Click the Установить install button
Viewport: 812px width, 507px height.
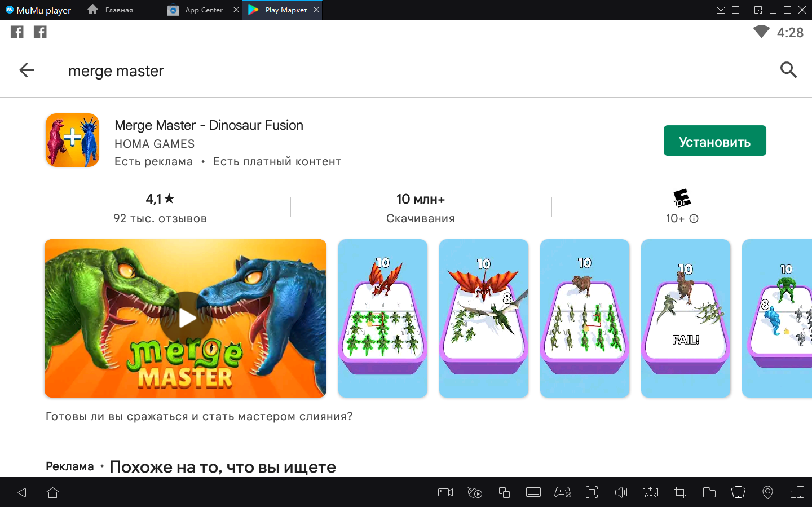click(714, 141)
